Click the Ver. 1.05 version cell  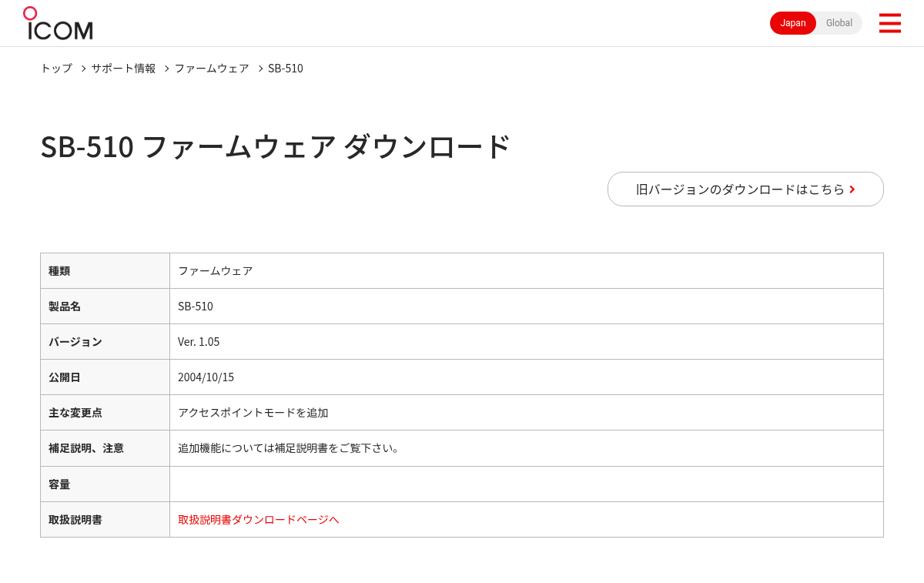527,342
